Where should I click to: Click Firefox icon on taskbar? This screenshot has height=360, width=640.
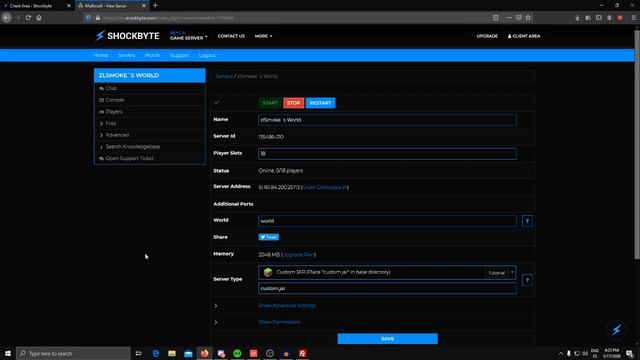click(204, 353)
